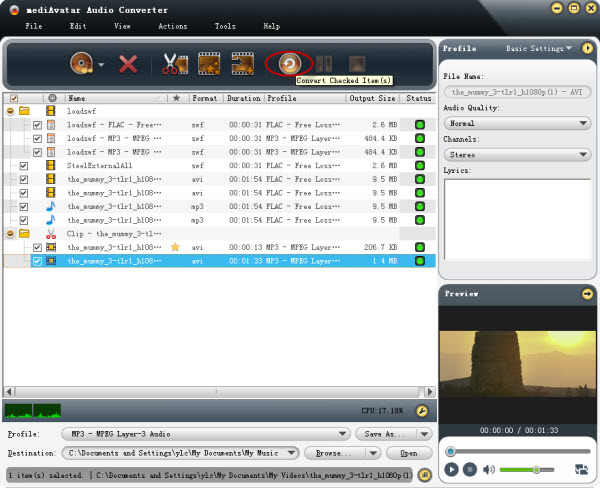The image size is (600, 488).
Task: Mute the preview speaker icon
Action: (x=489, y=469)
